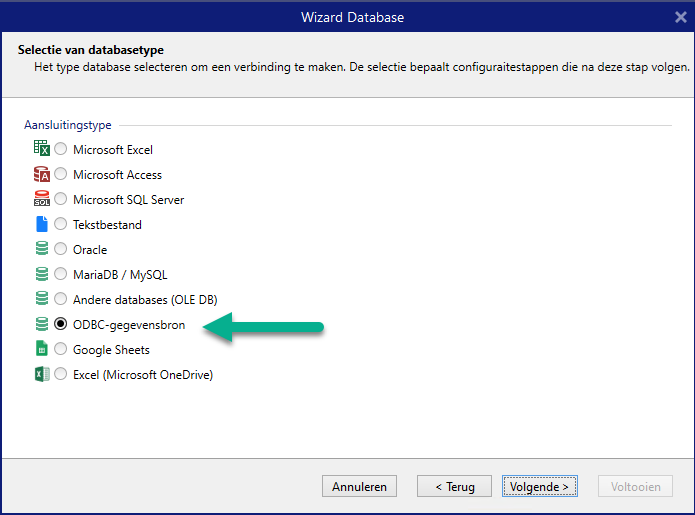Screen dimensions: 695x515
Task: Go back with the Terug button
Action: [454, 486]
